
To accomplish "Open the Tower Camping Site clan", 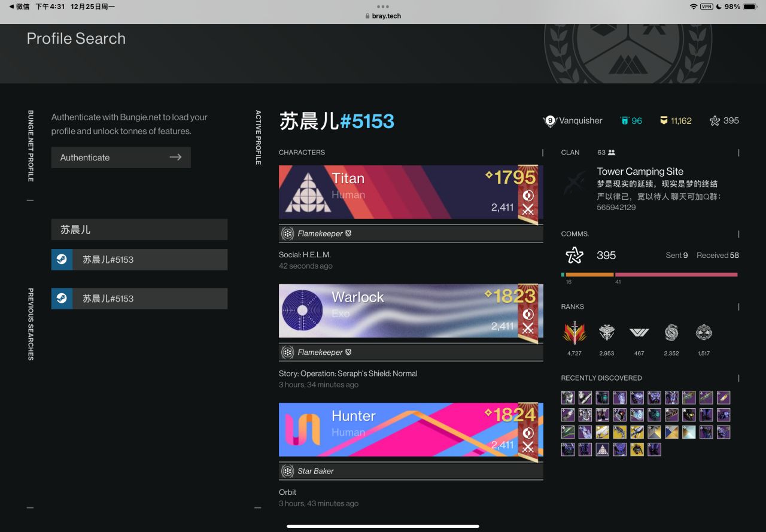I will click(x=640, y=172).
